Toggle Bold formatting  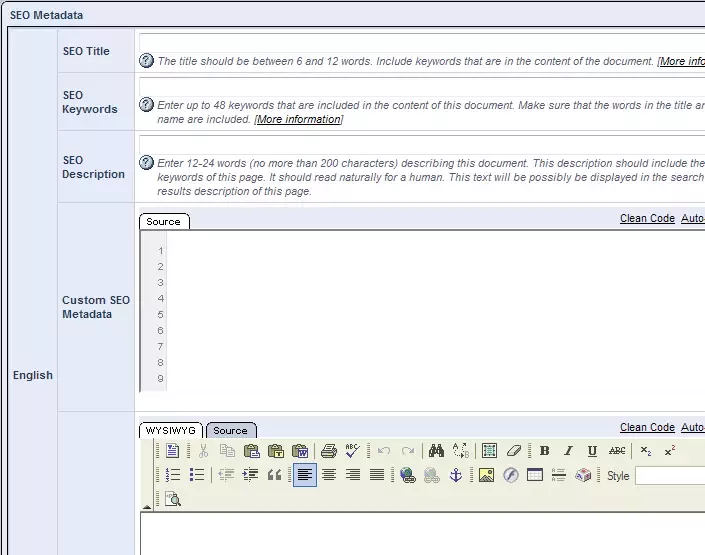click(x=544, y=451)
